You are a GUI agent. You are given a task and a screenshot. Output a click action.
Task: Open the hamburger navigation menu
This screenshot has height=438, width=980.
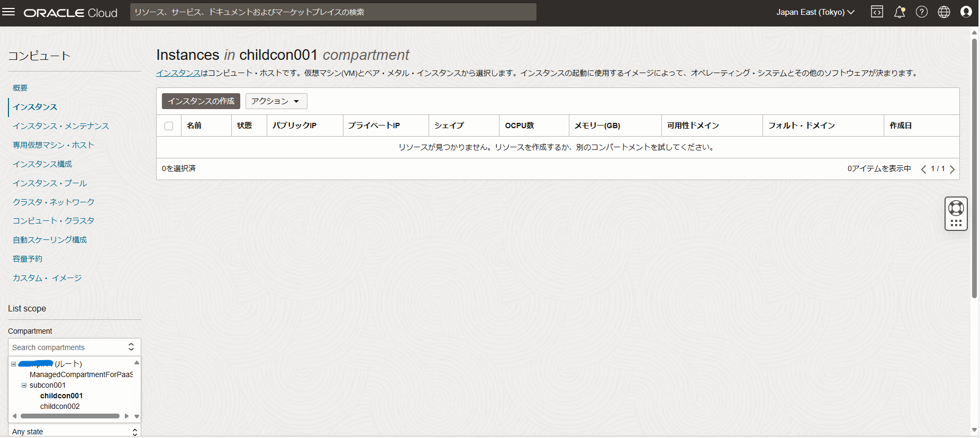click(x=8, y=12)
